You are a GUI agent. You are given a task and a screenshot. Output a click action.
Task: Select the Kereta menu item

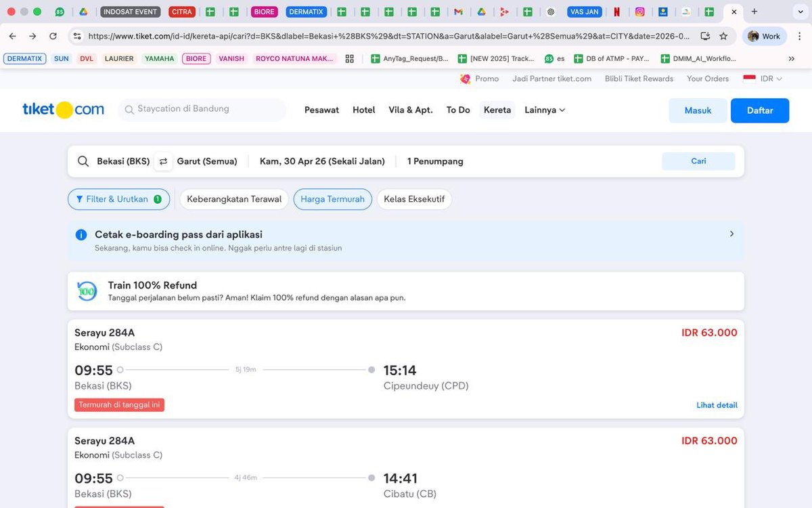[x=497, y=110]
